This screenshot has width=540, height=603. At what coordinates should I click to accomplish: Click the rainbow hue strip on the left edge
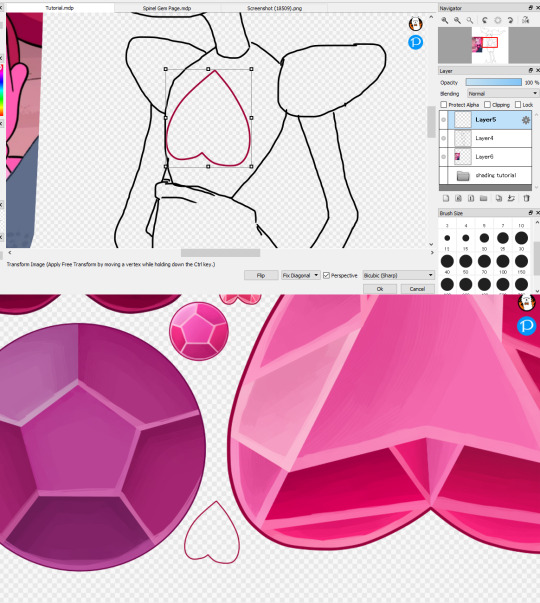coord(1,92)
